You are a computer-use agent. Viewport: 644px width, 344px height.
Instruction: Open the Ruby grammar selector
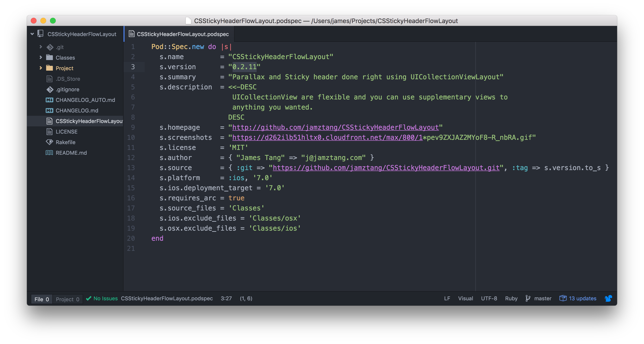511,298
